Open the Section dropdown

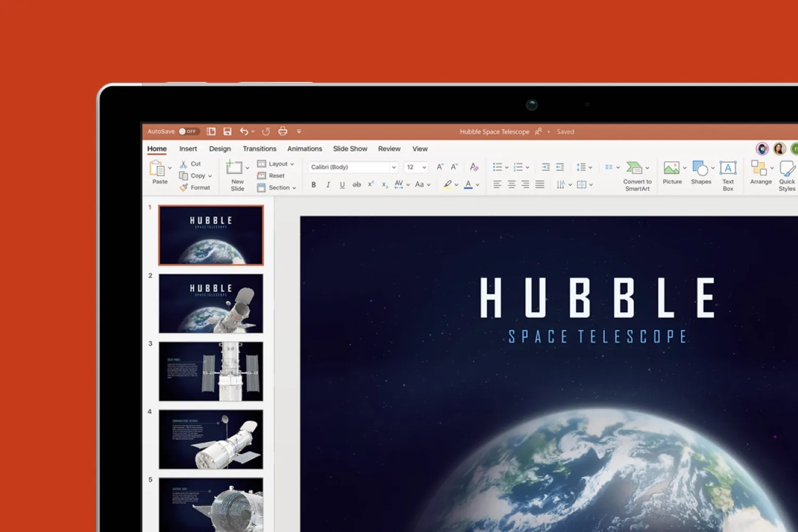pos(277,187)
